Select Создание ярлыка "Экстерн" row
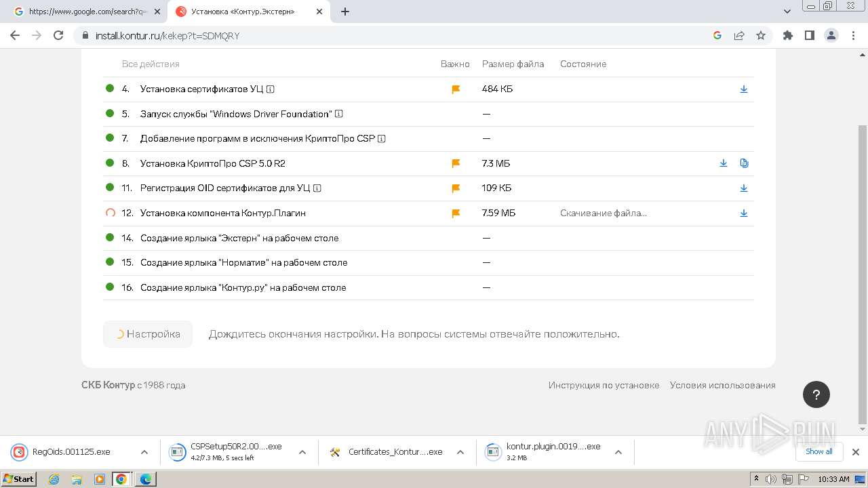Viewport: 868px width, 488px height. tap(429, 238)
